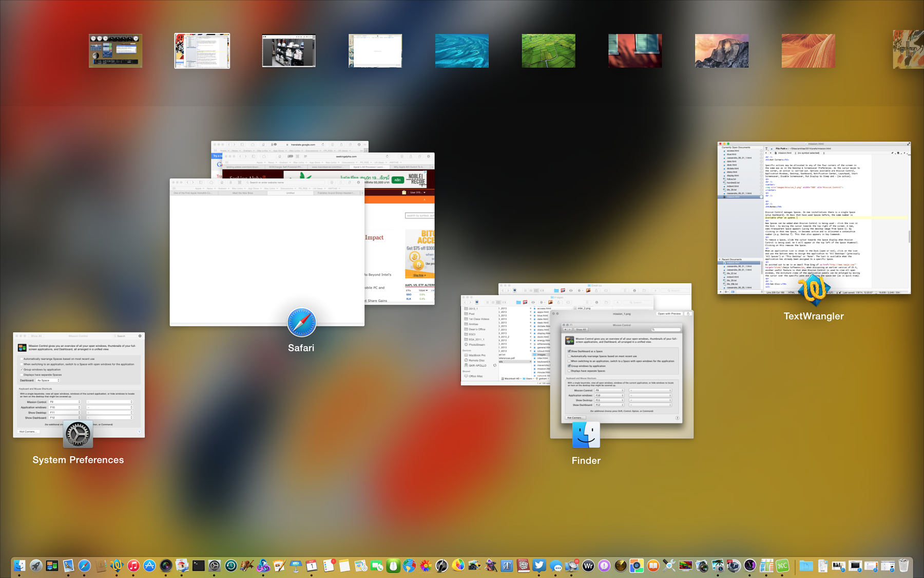924x578 pixels.
Task: Click the Safari label under window group
Action: point(301,348)
